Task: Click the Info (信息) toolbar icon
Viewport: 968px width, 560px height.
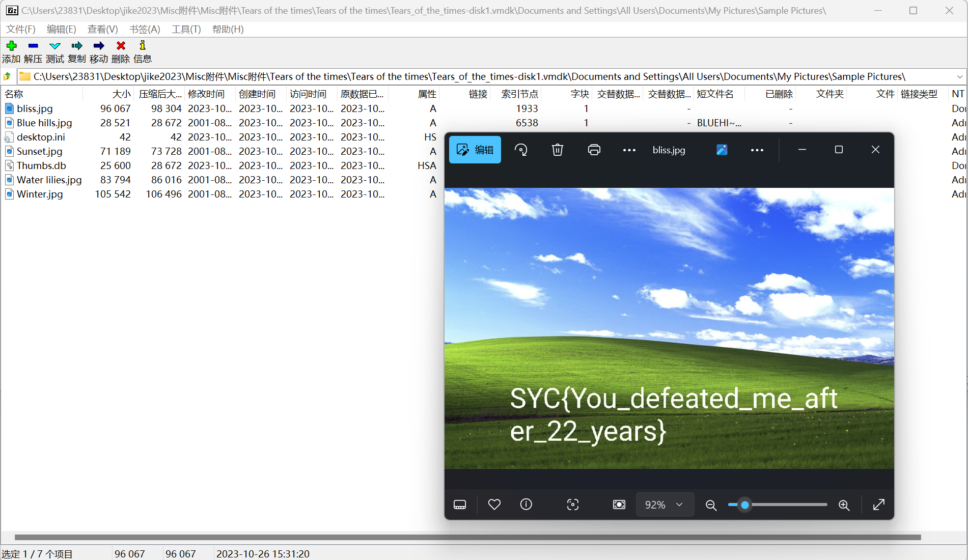Action: pos(143,46)
